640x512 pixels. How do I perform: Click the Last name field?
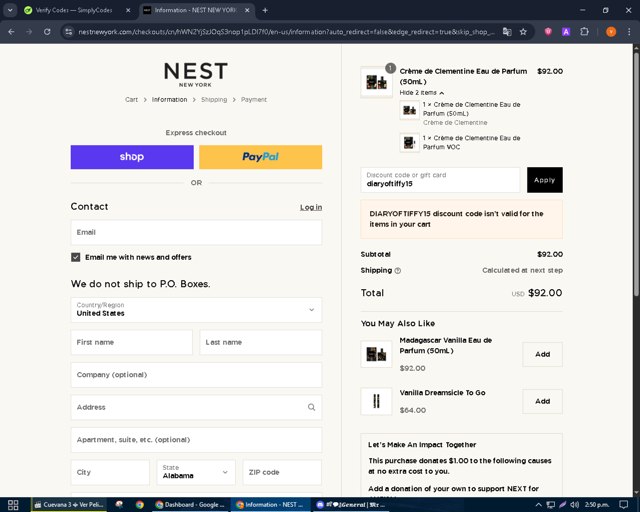coord(260,342)
